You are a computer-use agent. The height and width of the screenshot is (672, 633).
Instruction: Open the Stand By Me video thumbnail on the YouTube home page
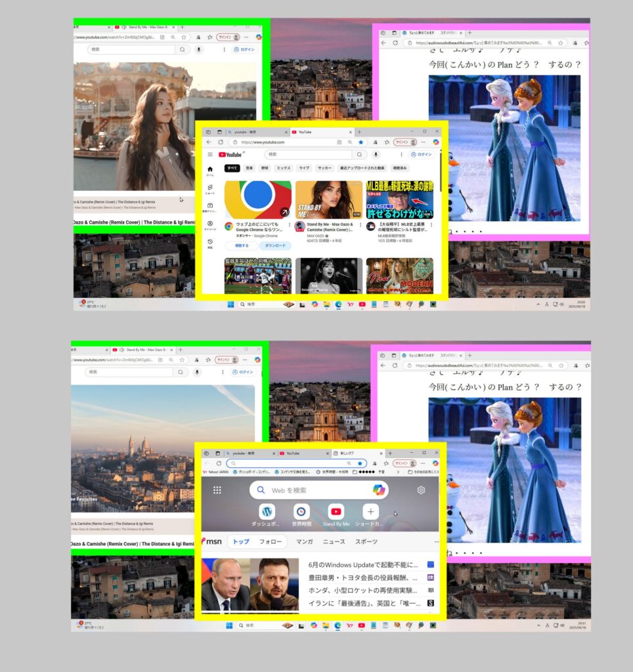click(x=329, y=199)
